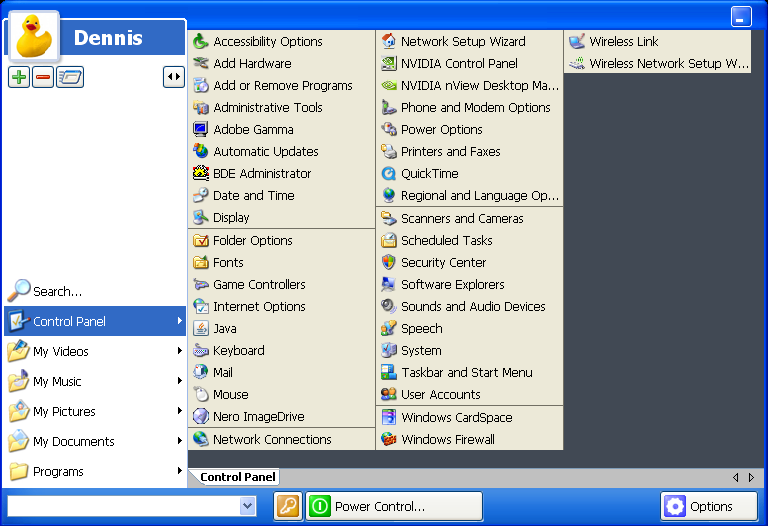768x526 pixels.
Task: Open the Mouse icon
Action: click(x=201, y=394)
